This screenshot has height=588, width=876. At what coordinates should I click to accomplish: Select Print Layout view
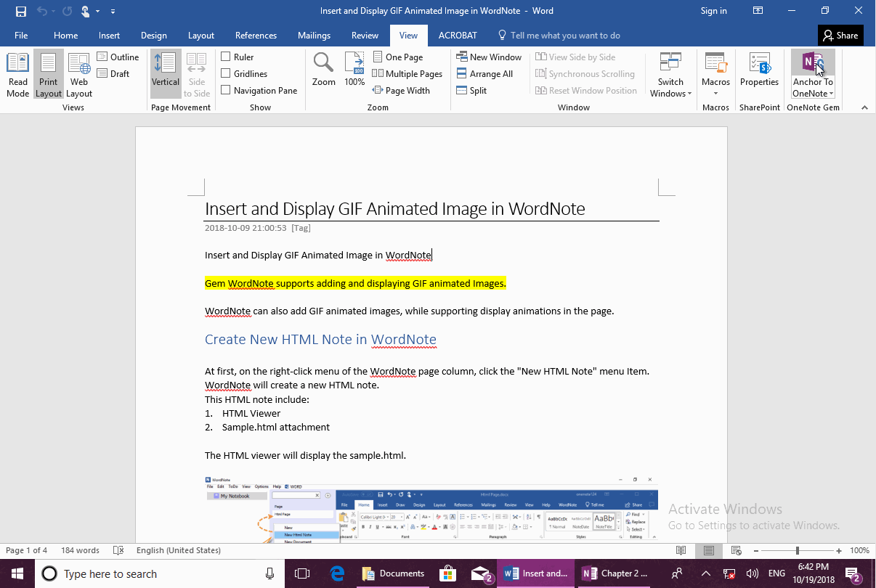coord(49,75)
